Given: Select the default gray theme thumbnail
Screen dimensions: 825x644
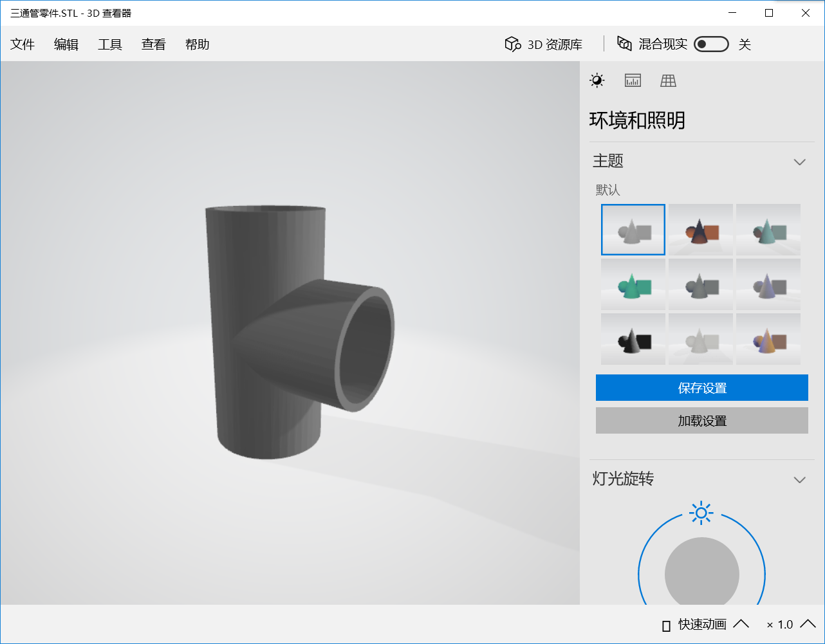Looking at the screenshot, I should click(x=633, y=229).
